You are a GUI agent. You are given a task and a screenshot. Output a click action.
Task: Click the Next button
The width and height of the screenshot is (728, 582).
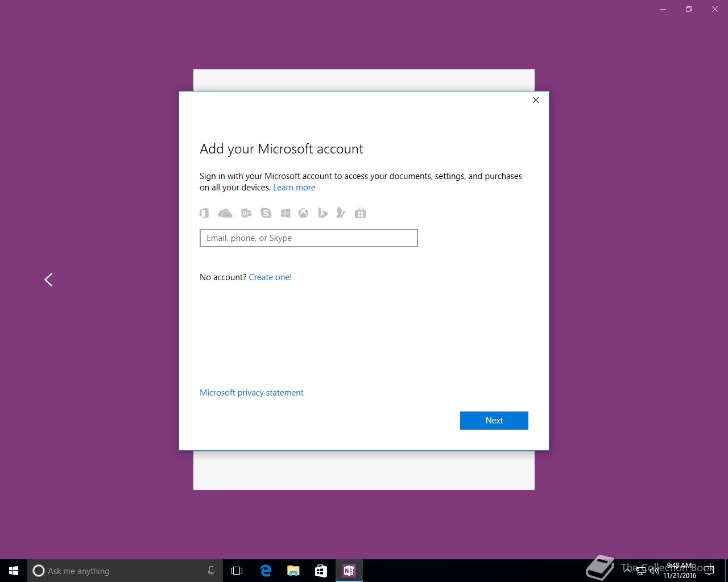(x=494, y=421)
